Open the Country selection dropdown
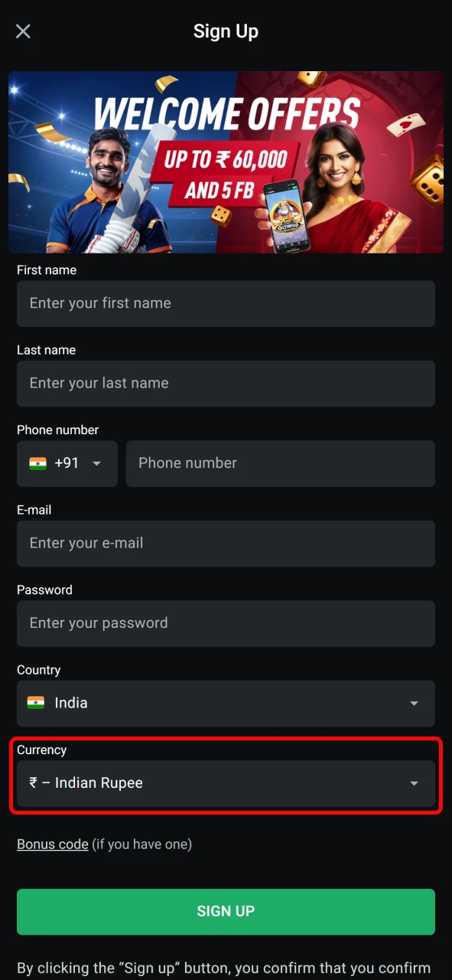 click(226, 703)
